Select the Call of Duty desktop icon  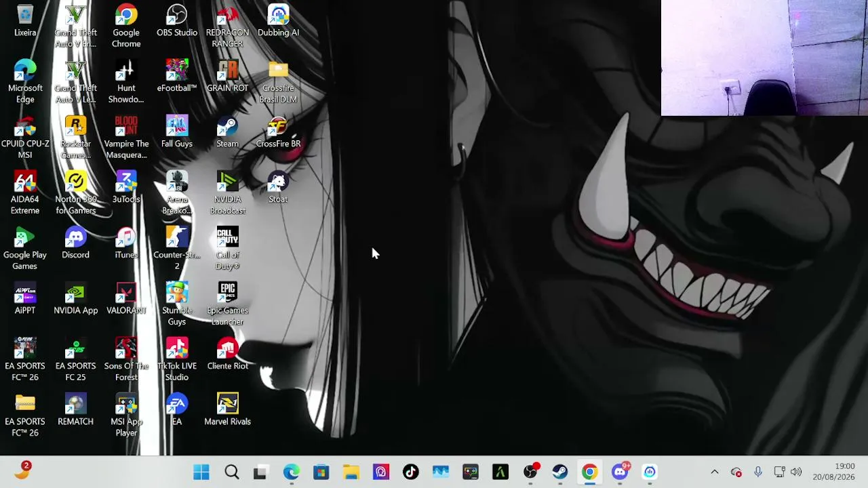click(x=227, y=249)
